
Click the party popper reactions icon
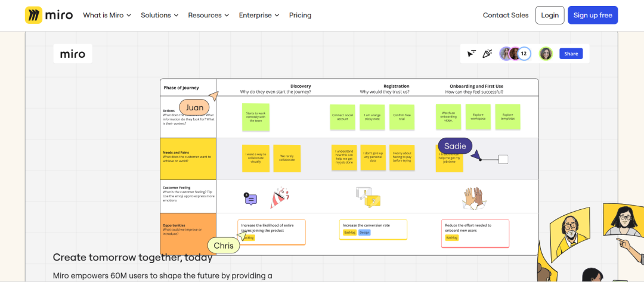click(x=487, y=54)
